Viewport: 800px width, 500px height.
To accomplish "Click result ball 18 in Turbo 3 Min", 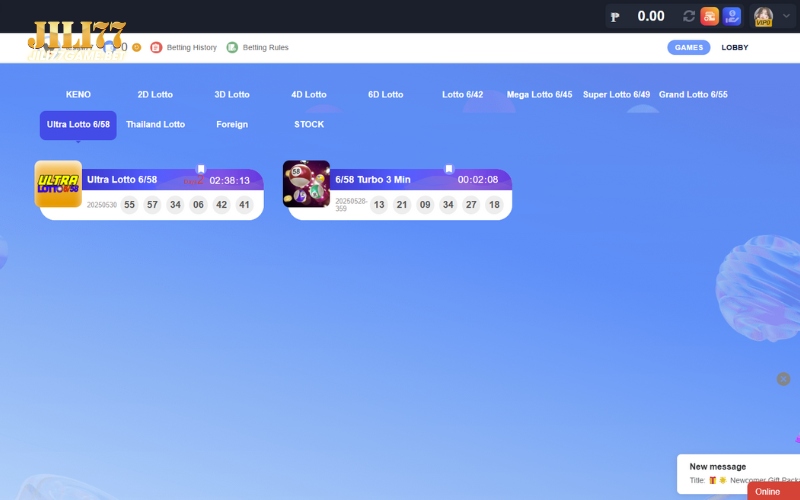I will point(494,205).
